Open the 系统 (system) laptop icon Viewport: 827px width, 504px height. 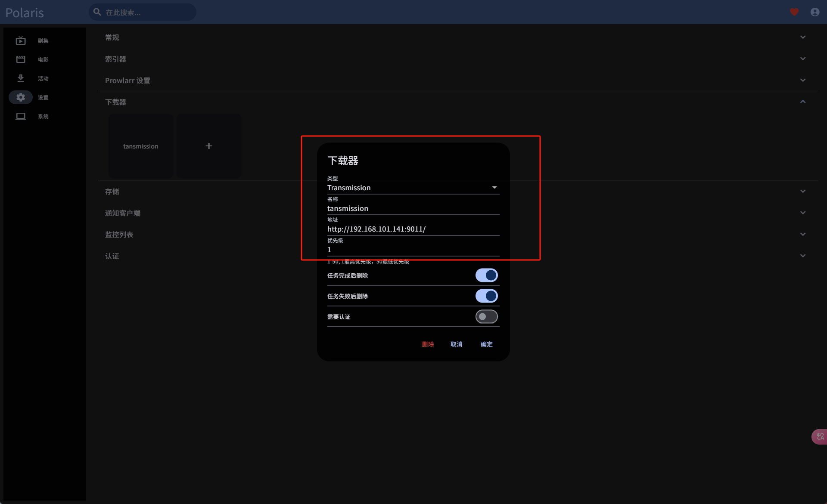click(21, 116)
